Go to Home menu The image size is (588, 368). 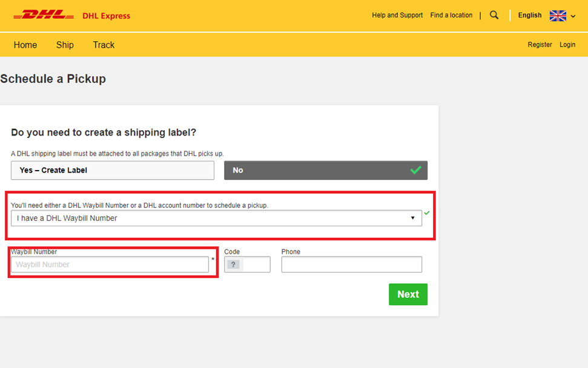25,45
